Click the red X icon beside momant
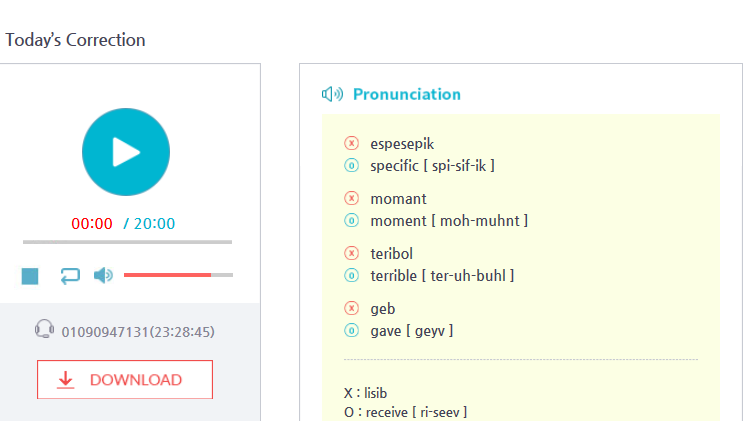The height and width of the screenshot is (421, 753). point(352,198)
